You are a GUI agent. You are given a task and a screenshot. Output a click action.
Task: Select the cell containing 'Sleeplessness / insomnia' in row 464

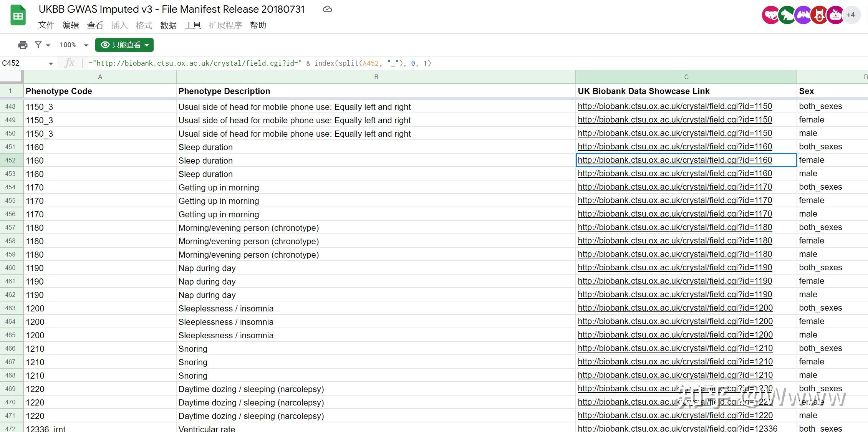(226, 322)
